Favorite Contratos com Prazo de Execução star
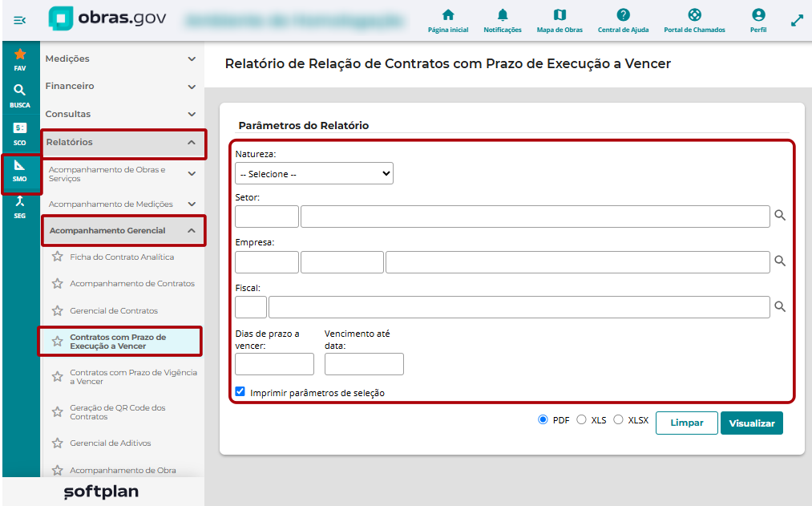The height and width of the screenshot is (506, 812). tap(58, 342)
